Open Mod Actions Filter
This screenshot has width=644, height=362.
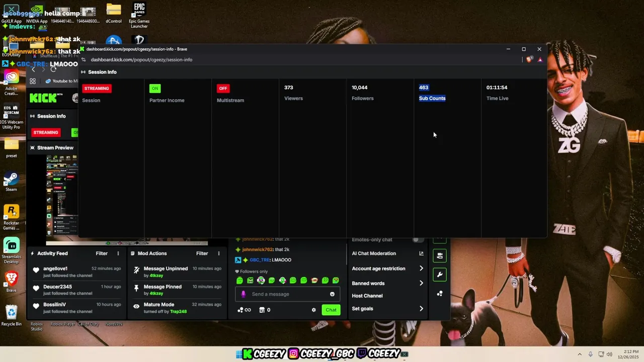pos(202,253)
